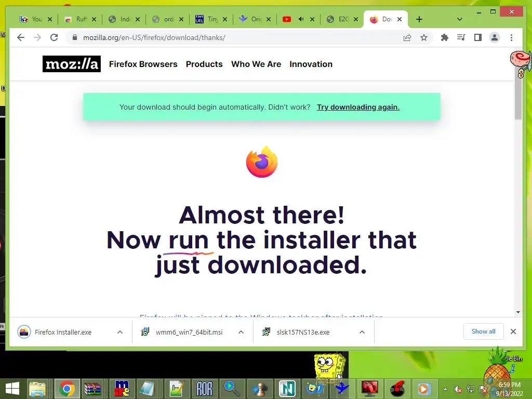Click the scrollbar down arrow
532x399 pixels.
pyautogui.click(x=518, y=312)
